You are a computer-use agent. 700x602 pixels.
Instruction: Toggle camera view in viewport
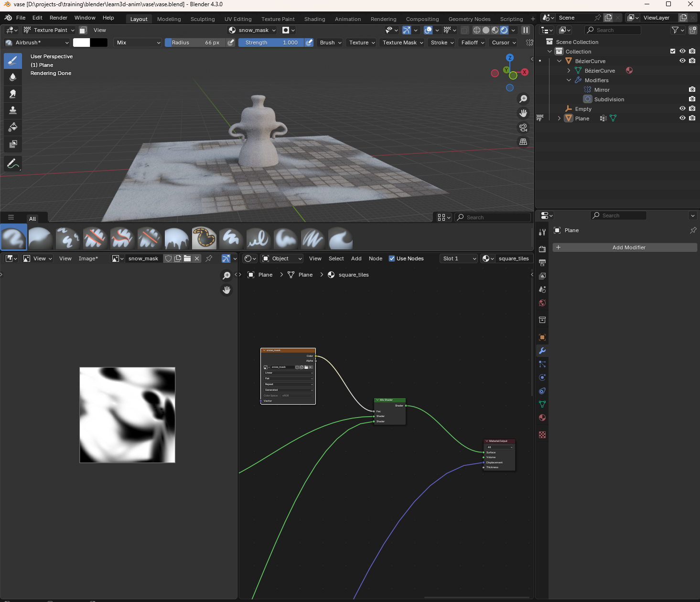pos(523,128)
